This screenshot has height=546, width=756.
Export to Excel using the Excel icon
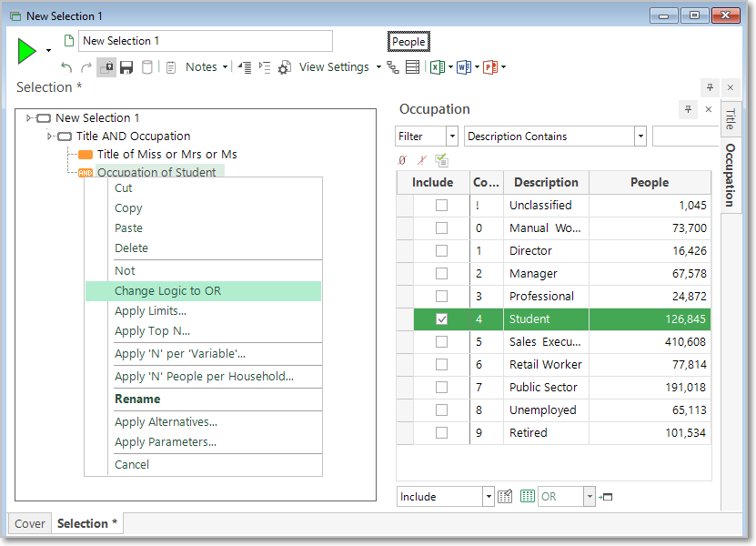point(438,67)
